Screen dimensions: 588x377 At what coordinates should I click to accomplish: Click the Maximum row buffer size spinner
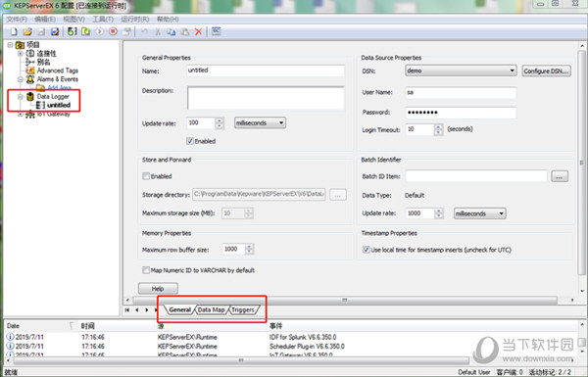point(249,249)
